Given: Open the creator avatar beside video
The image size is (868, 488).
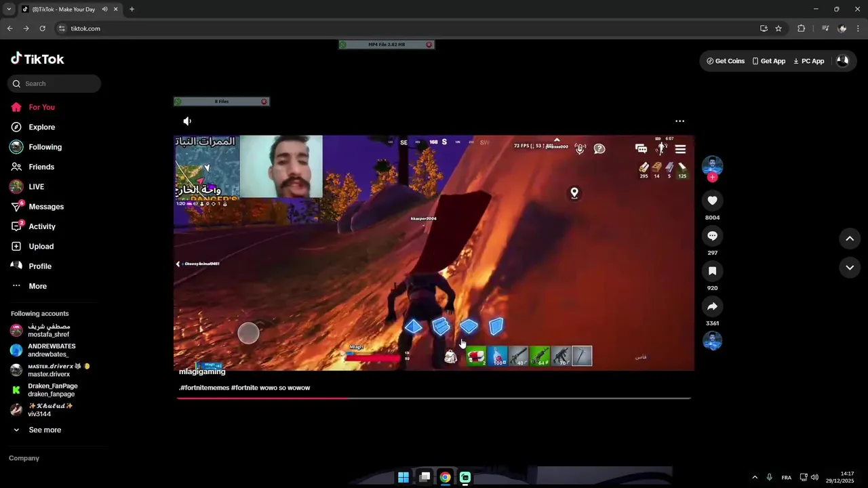Looking at the screenshot, I should pos(712,166).
